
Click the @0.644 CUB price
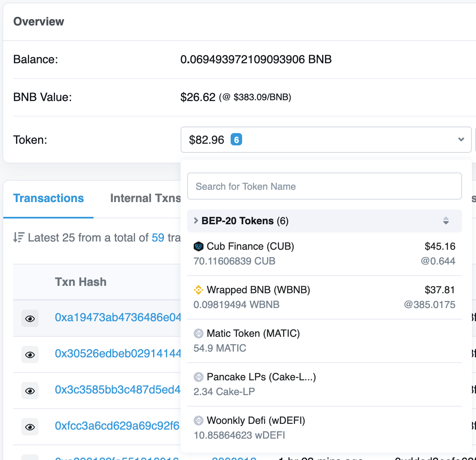438,261
